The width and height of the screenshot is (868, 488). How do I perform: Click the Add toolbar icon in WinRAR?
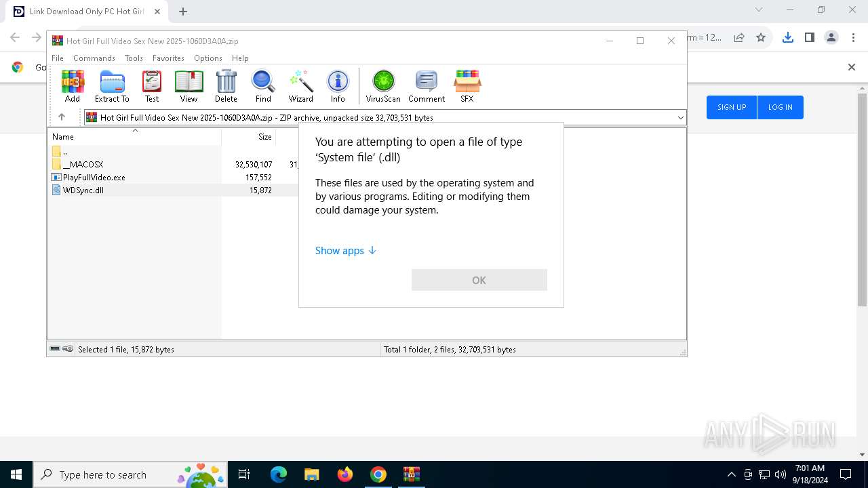click(73, 86)
